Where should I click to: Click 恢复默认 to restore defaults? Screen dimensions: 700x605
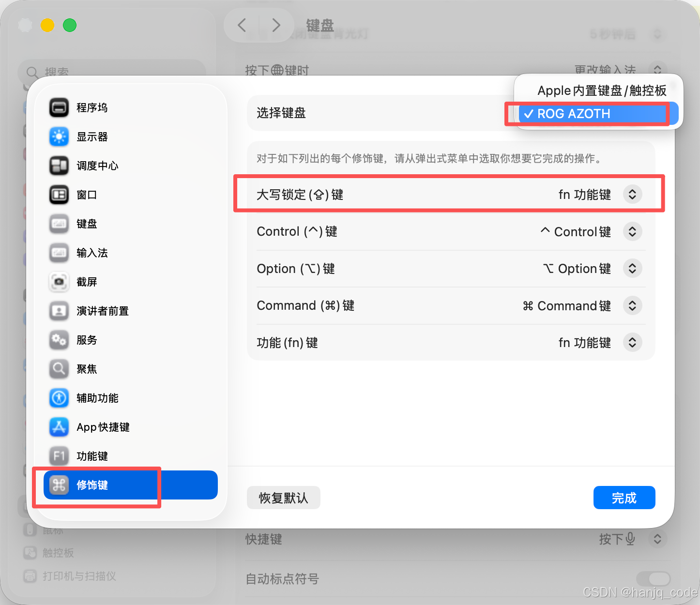283,498
